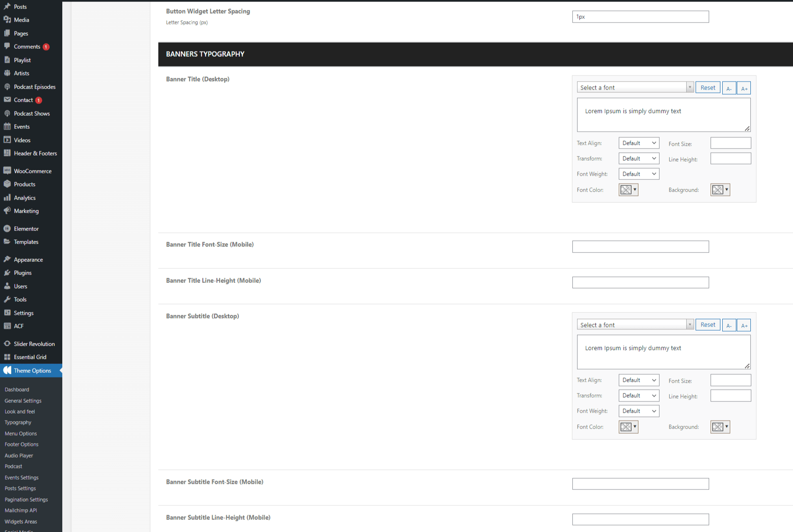793x532 pixels.
Task: Reset the Banner Title font
Action: click(x=707, y=88)
